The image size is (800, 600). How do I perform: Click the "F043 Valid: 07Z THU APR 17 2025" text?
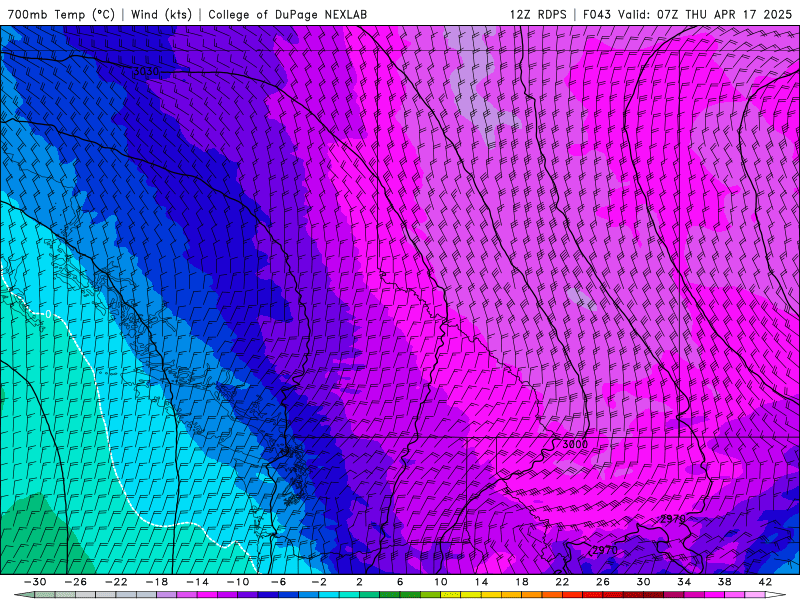point(687,14)
